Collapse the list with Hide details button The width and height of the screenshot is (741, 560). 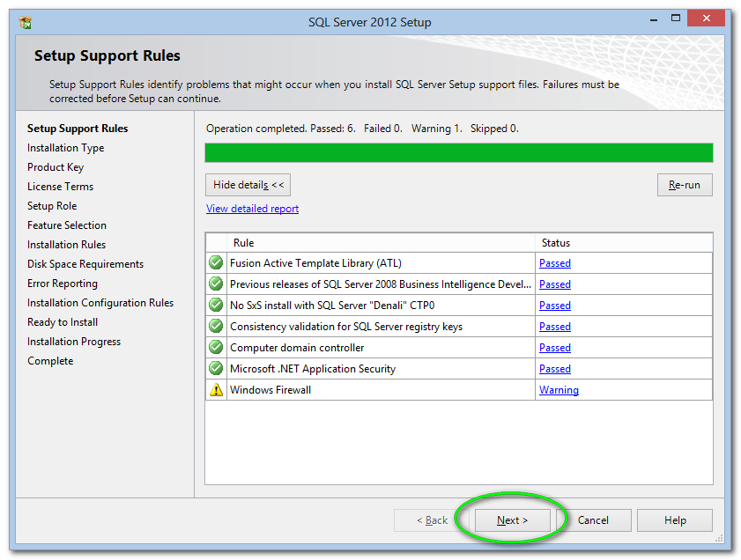tap(248, 185)
